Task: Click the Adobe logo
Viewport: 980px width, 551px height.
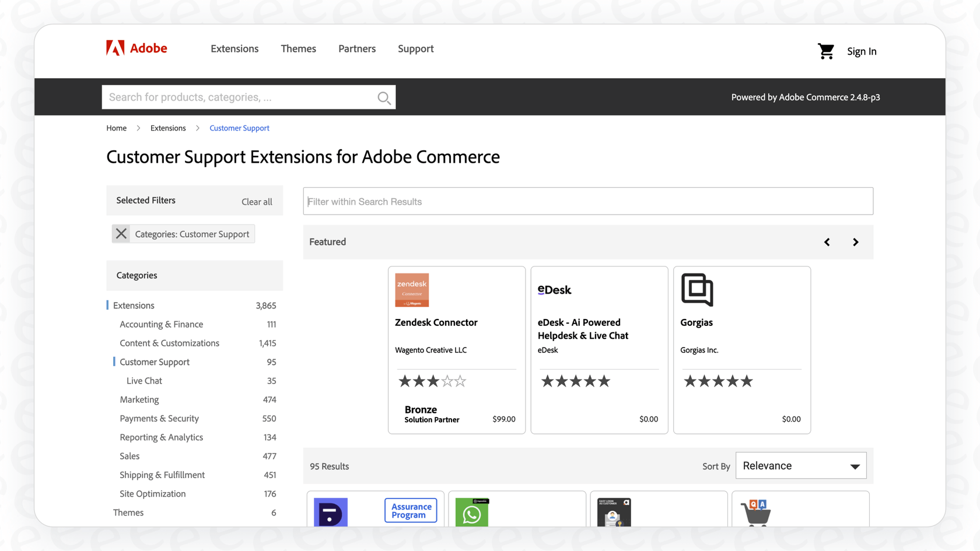Action: coord(135,48)
